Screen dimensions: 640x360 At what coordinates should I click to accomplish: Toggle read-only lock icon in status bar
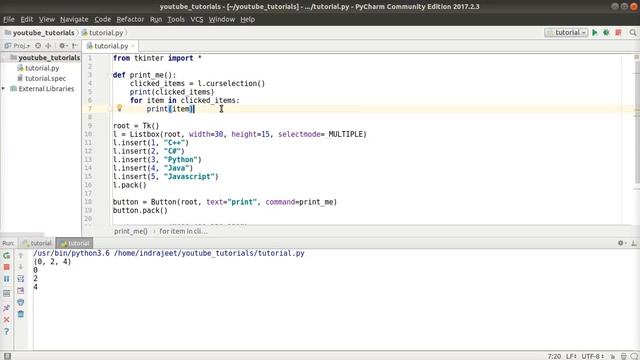tap(613, 356)
